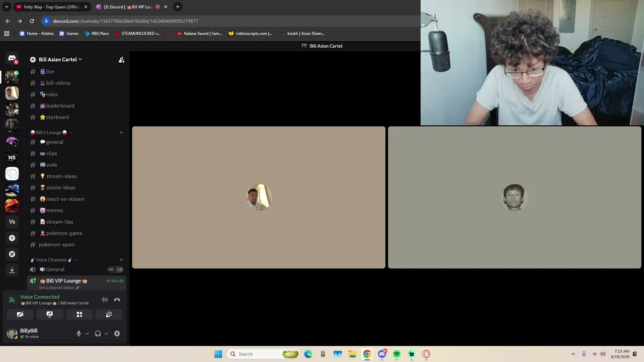
Task: Open the general text channel
Action: click(76, 142)
